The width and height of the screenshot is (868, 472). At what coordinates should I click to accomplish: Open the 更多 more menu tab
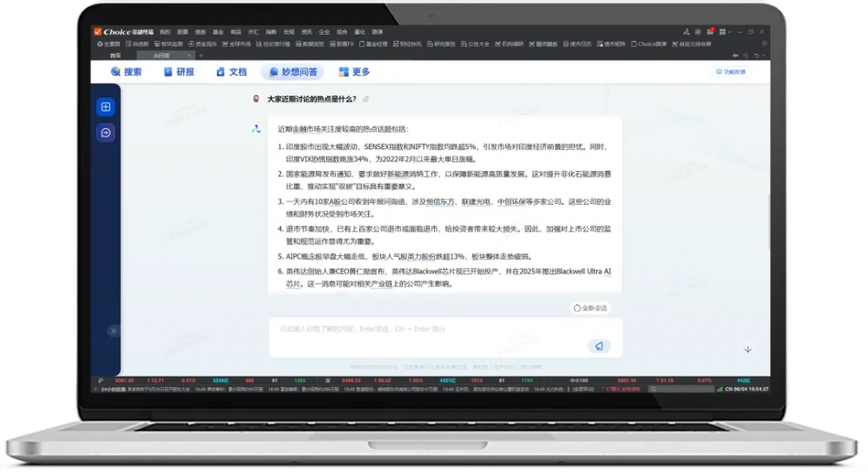coord(355,72)
